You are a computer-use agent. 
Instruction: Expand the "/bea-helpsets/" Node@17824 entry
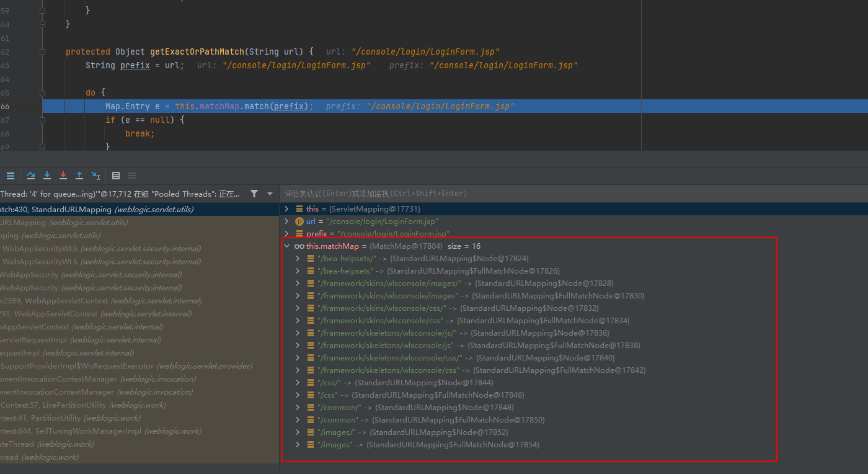(x=298, y=259)
